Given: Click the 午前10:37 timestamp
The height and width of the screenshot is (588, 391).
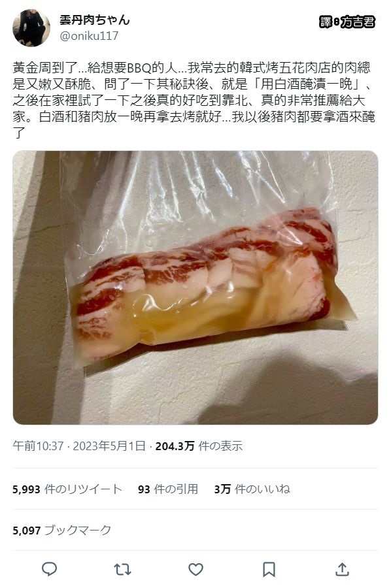Looking at the screenshot, I should click(38, 446).
